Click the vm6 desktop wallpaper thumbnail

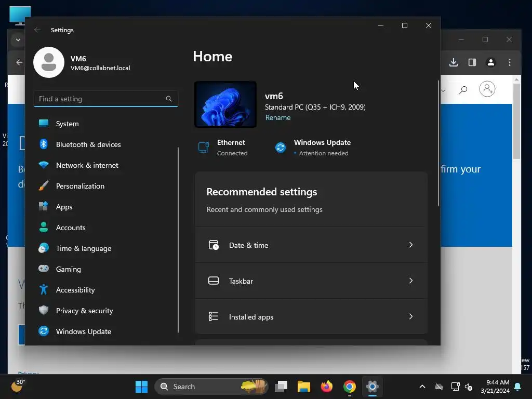[x=225, y=104]
